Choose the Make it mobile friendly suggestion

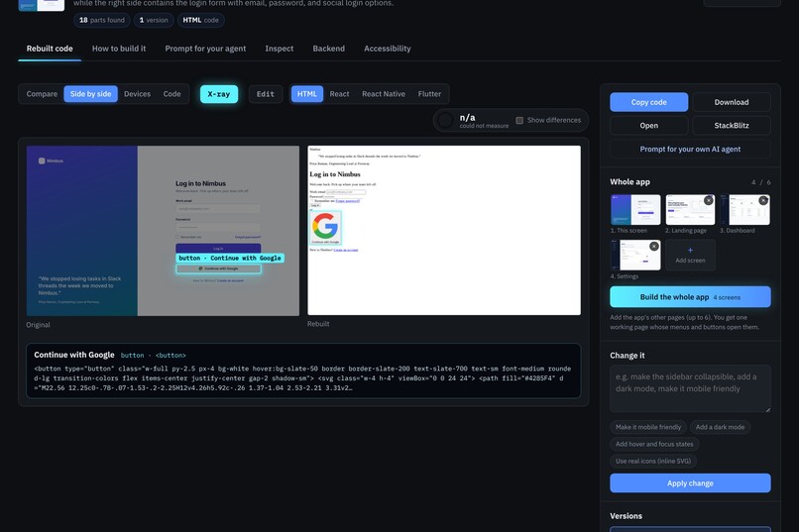point(648,427)
